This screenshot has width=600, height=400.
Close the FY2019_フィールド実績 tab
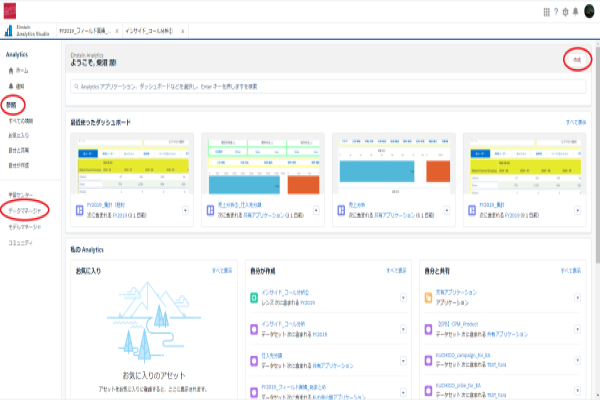point(115,31)
